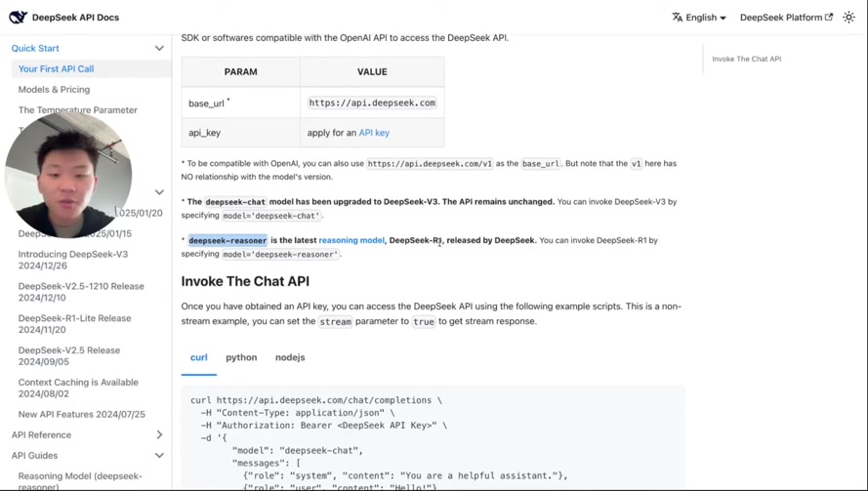The height and width of the screenshot is (491, 868).
Task: Click the https://api.deepseek.com value cell
Action: click(x=372, y=102)
